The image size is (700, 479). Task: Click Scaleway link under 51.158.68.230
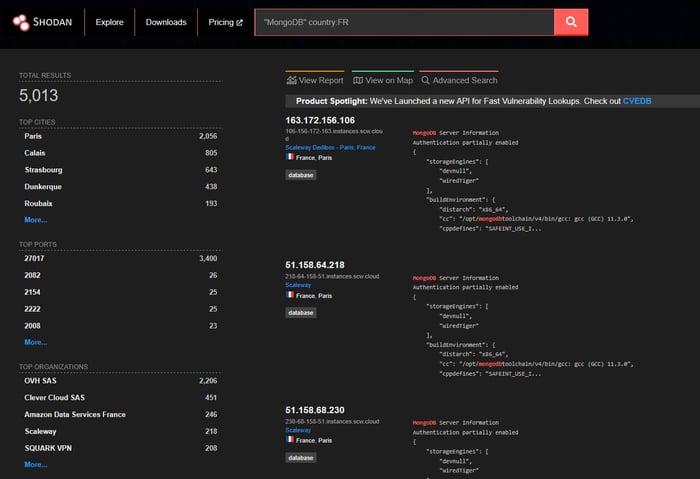pos(298,430)
